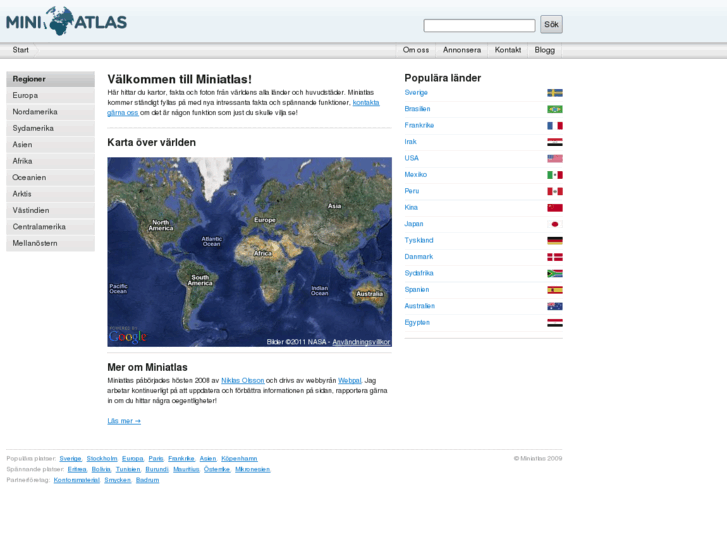Open the Kontorsmaterial partner link
The height and width of the screenshot is (545, 727).
(x=77, y=480)
